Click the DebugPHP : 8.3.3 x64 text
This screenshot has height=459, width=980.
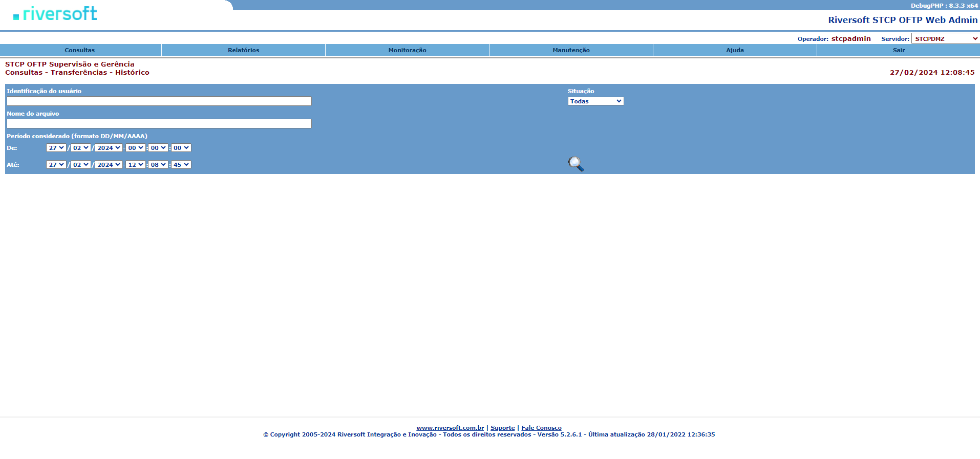[x=944, y=6]
